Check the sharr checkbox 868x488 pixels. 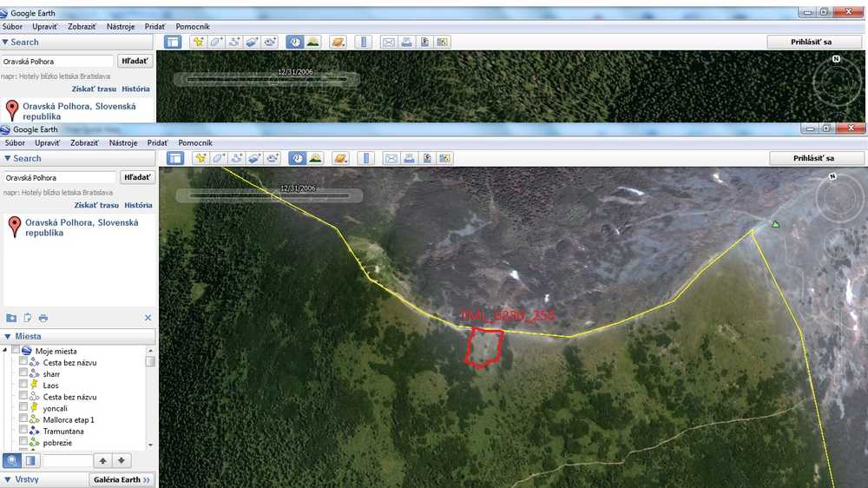[x=23, y=373]
